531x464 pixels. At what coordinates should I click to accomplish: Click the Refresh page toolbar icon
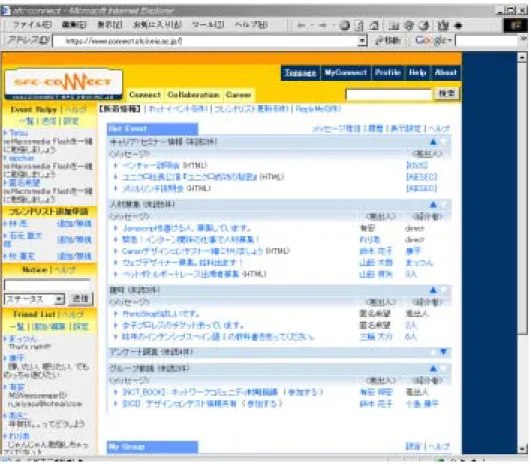pos(360,25)
